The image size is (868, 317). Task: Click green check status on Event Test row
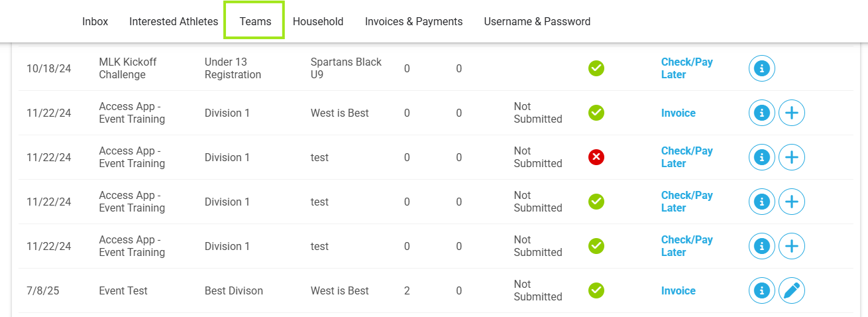point(596,290)
